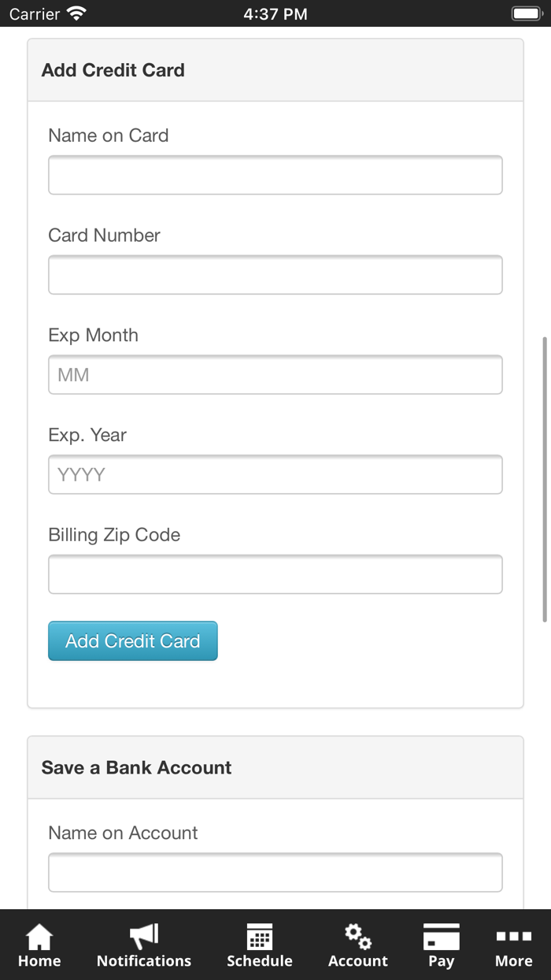Tap the Card Number input field
The image size is (551, 980).
point(275,275)
